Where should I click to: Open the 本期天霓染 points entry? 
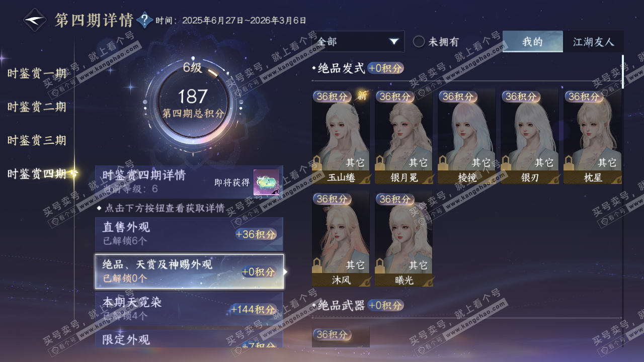pos(189,309)
